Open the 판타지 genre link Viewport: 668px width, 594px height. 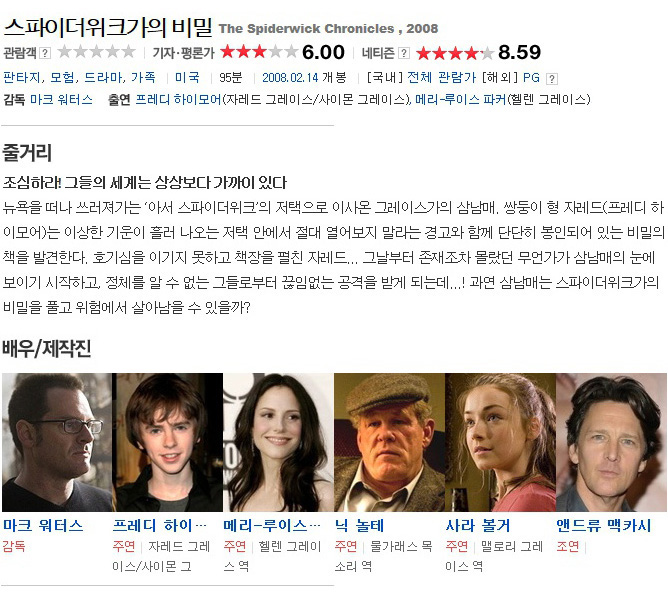[x=21, y=78]
